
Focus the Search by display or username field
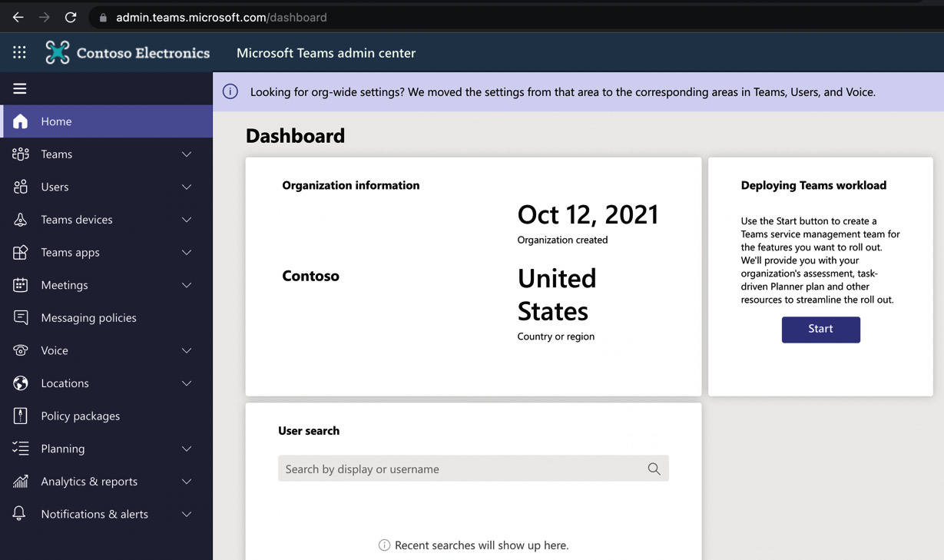(x=473, y=469)
